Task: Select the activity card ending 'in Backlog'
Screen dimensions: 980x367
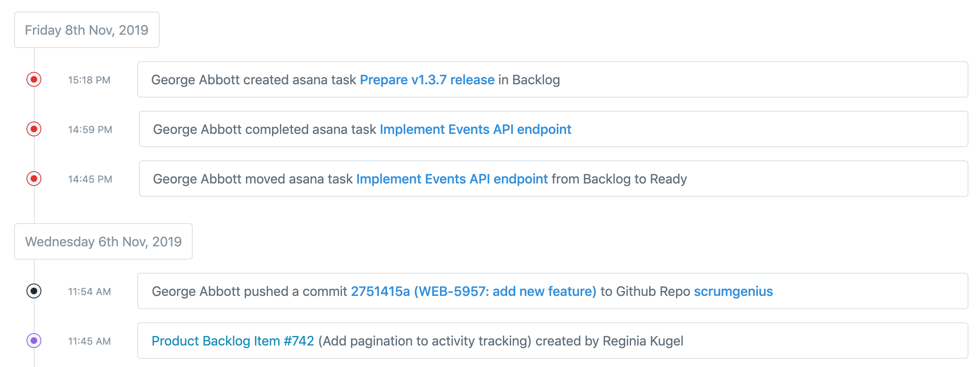Action: 744,79
